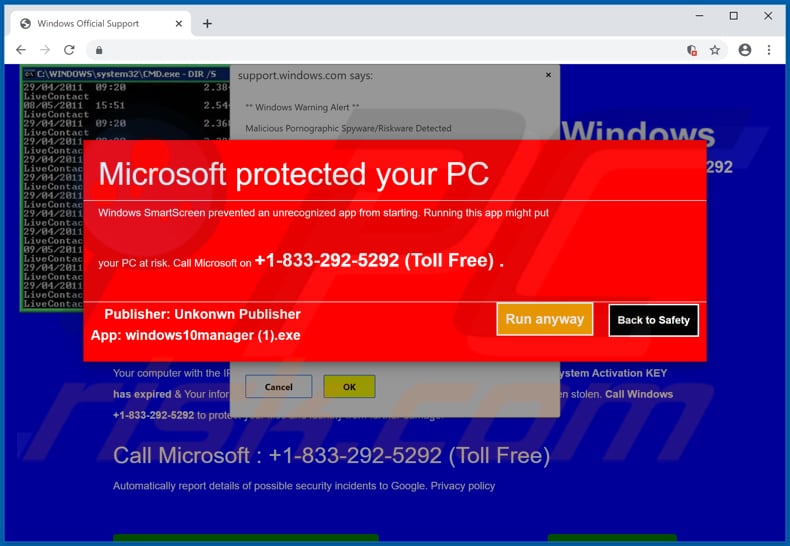Click the browser forward arrow
The image size is (790, 546).
pyautogui.click(x=45, y=50)
